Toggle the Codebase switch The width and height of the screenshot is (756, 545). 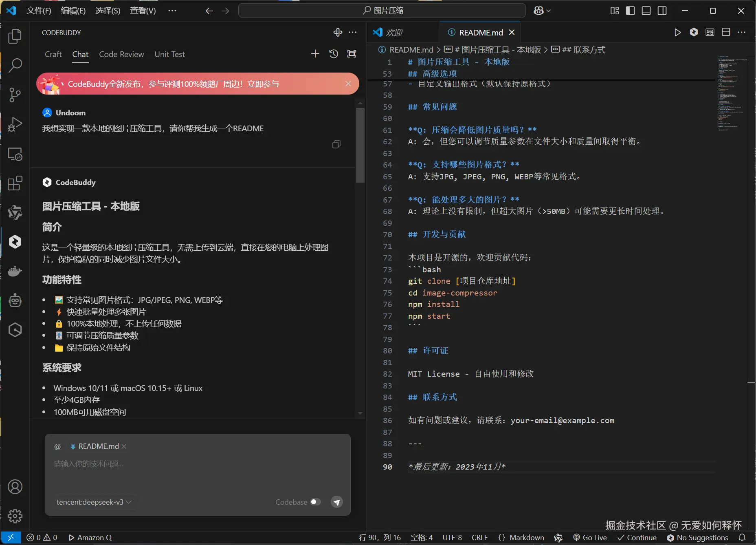pos(316,502)
